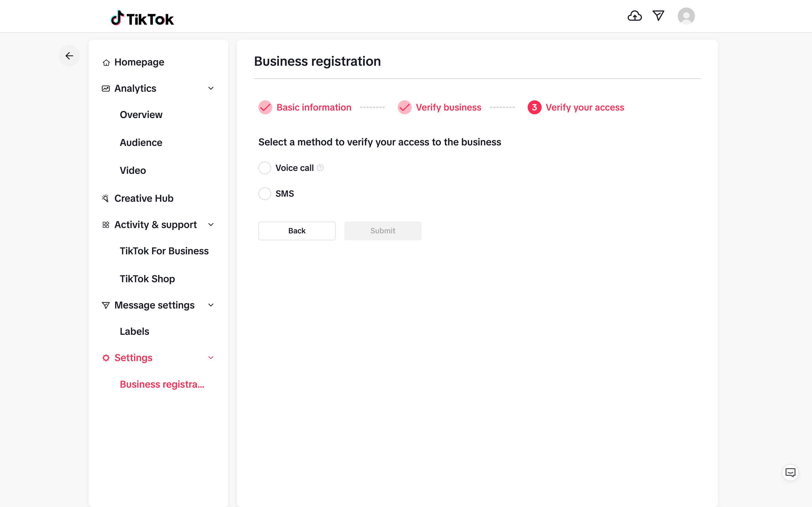Click the Basic information step checkmark

point(265,107)
